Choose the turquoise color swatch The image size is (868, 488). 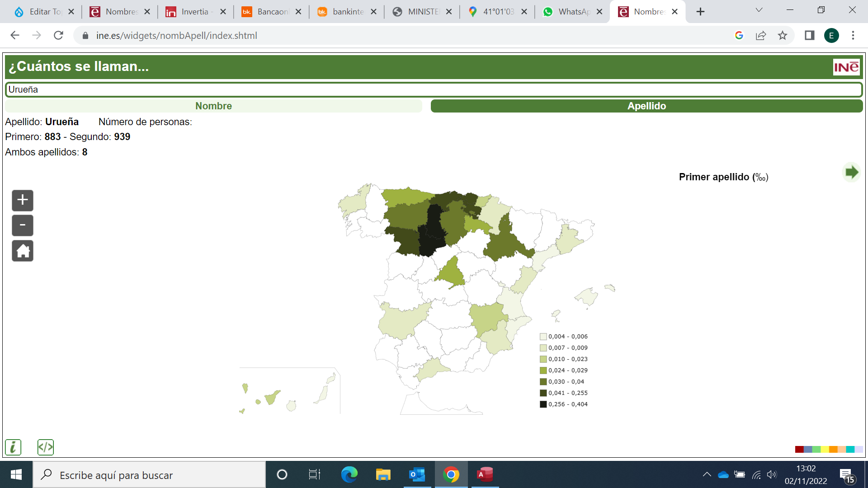(850, 449)
